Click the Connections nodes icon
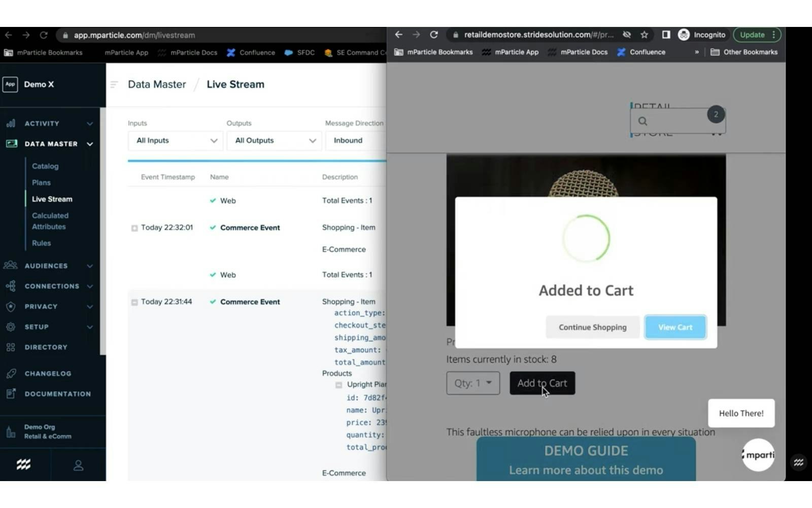The width and height of the screenshot is (812, 508). point(11,286)
